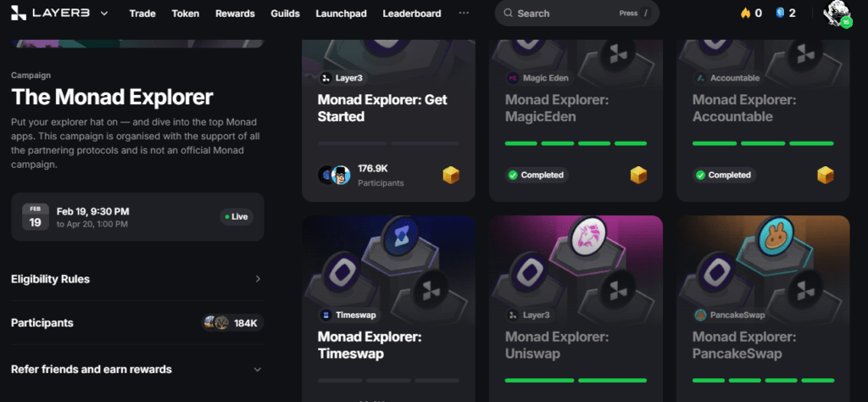Viewport: 868px width, 402px height.
Task: Click the flame streak icon
Action: pos(746,14)
